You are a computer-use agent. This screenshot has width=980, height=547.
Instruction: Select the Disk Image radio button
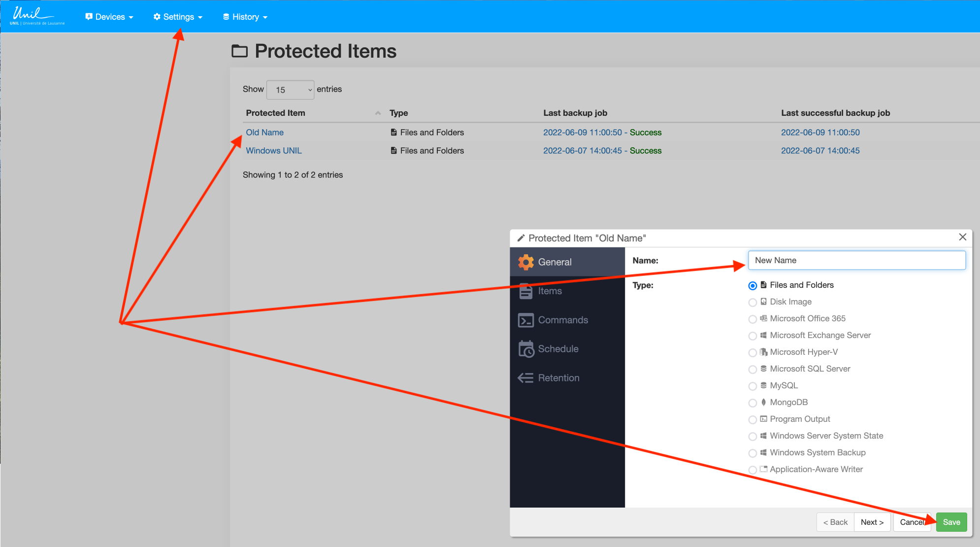point(752,302)
